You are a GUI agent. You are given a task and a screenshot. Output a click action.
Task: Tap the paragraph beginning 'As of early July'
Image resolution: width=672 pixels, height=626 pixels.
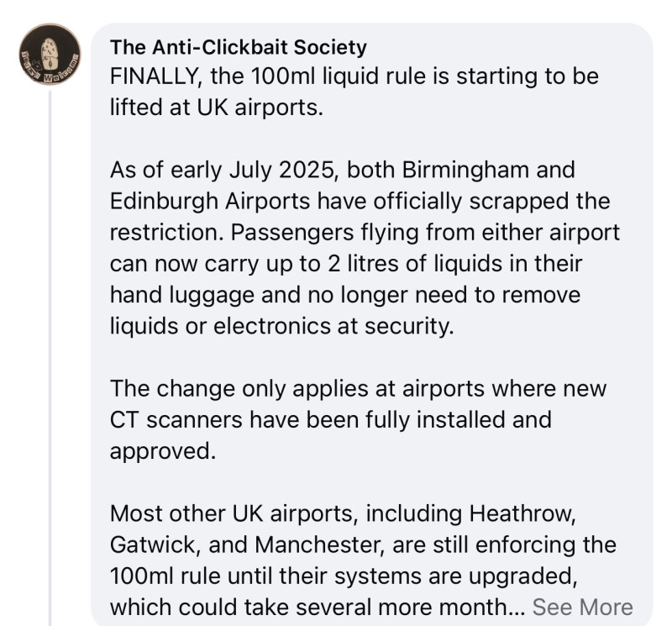365,248
